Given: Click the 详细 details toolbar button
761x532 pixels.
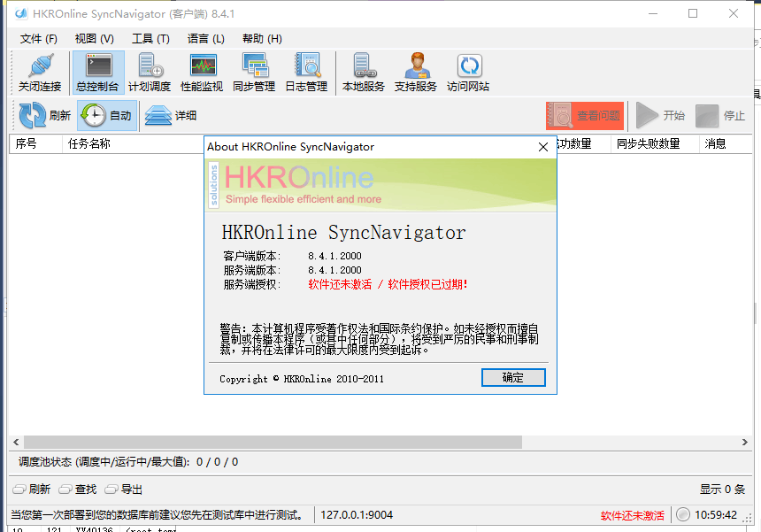Looking at the screenshot, I should [171, 116].
